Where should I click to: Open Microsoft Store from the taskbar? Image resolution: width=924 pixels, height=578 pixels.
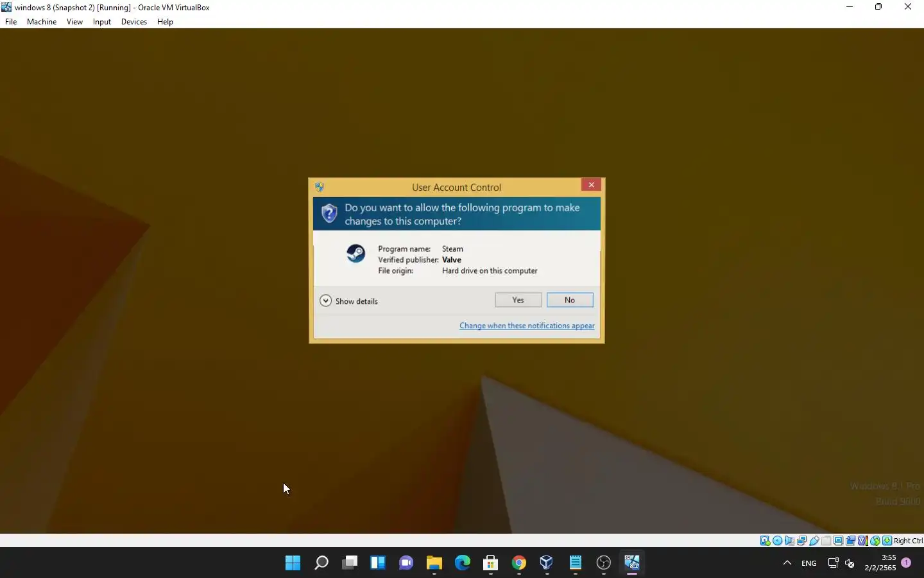pyautogui.click(x=491, y=563)
